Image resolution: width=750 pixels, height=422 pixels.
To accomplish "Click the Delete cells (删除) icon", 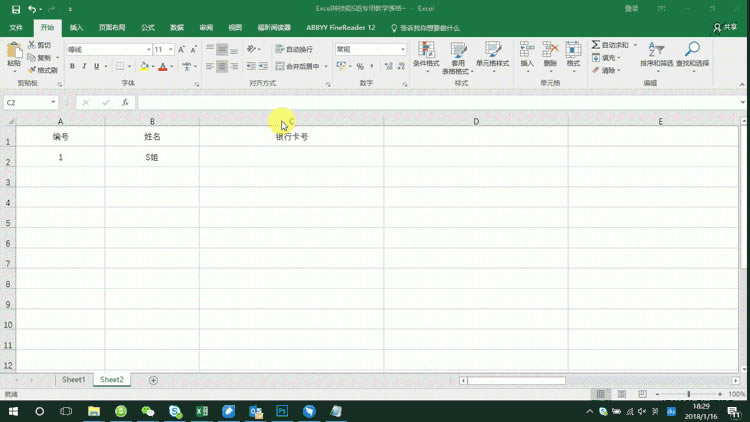I will pos(550,54).
